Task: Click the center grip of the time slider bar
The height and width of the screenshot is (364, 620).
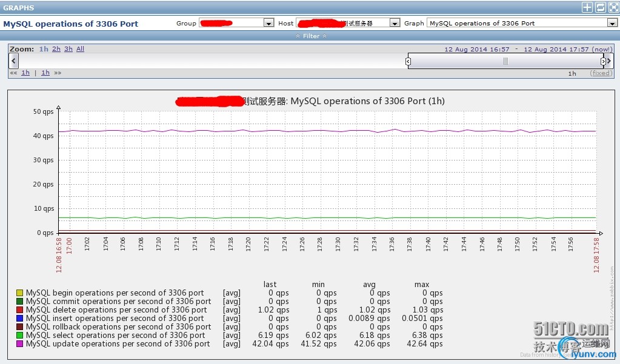Action: point(505,61)
